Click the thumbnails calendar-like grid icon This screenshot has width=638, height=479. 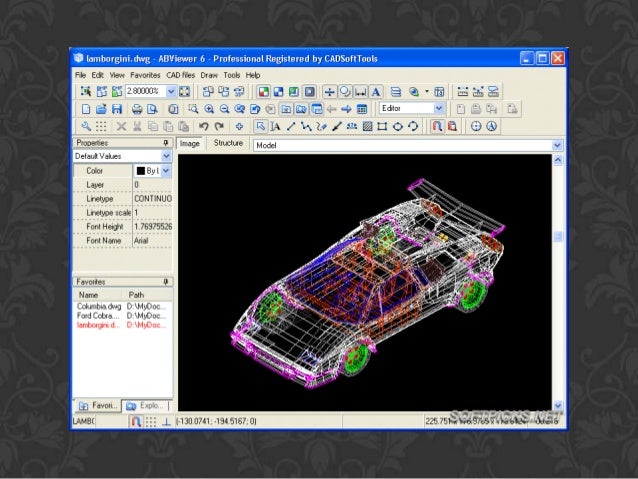click(x=362, y=109)
